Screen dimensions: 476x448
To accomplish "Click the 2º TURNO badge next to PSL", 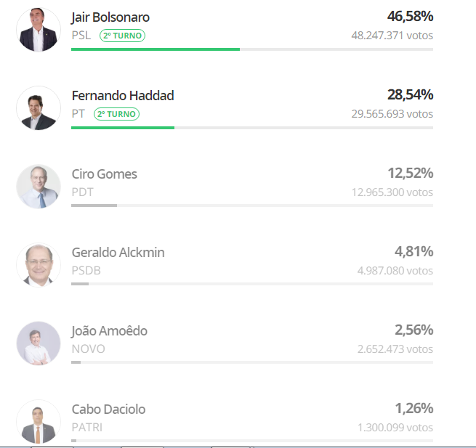I will pyautogui.click(x=122, y=36).
